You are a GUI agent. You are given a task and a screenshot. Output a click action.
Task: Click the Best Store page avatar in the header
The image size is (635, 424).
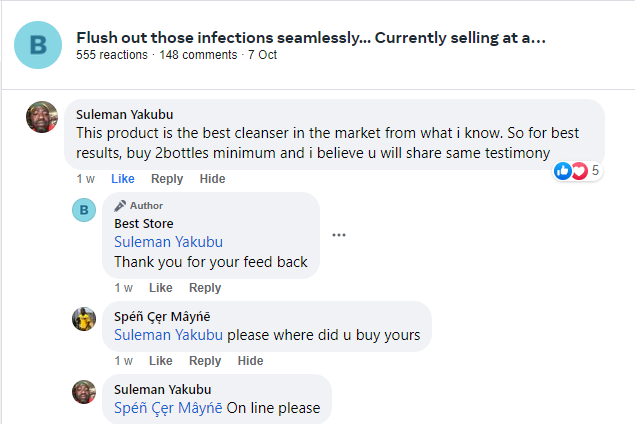point(38,44)
